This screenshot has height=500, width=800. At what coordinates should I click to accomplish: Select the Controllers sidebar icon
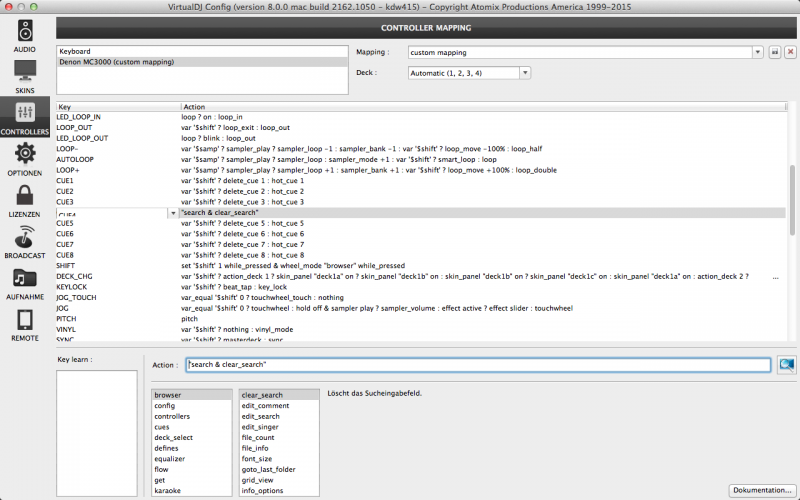tap(25, 115)
